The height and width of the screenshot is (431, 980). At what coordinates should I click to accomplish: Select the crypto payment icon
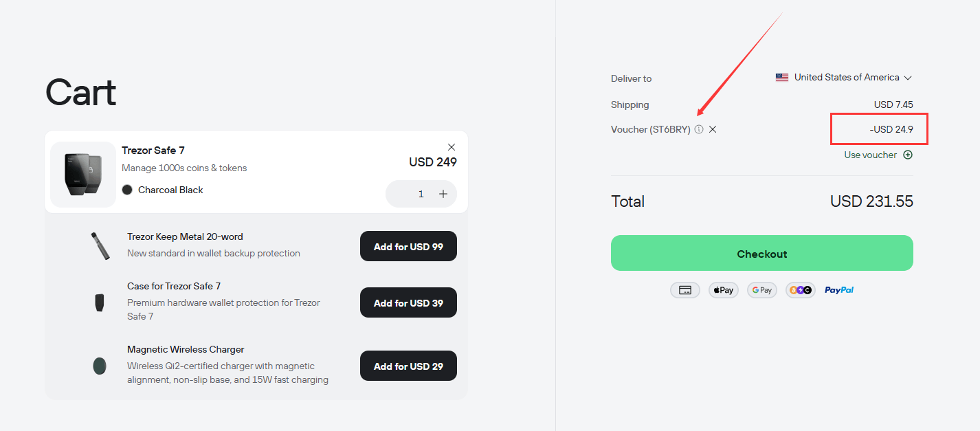point(801,290)
